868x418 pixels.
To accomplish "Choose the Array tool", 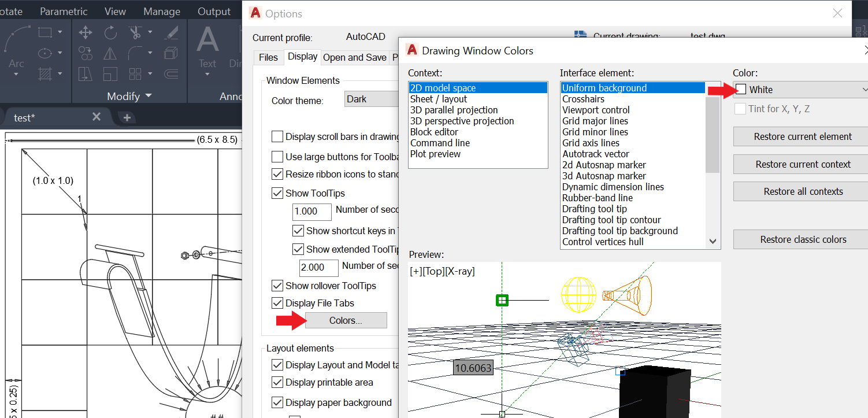I will [x=135, y=74].
